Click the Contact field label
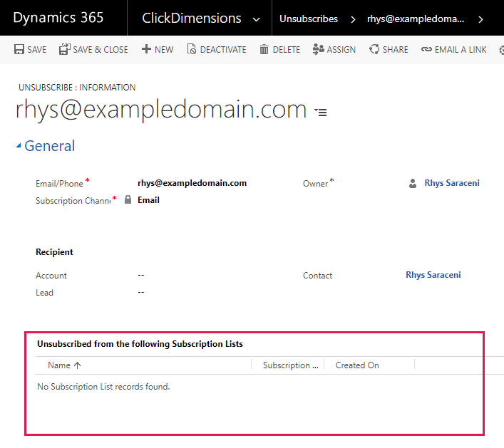 pyautogui.click(x=317, y=276)
